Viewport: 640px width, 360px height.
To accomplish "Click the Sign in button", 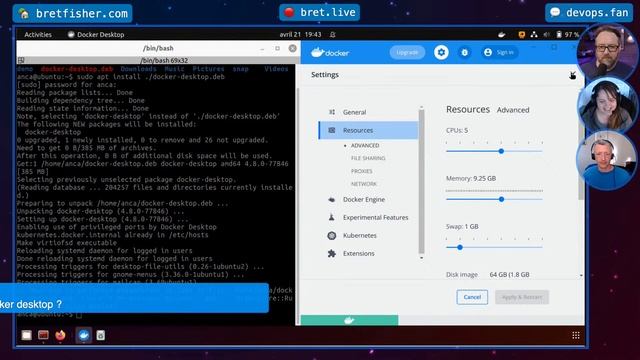I will point(500,52).
